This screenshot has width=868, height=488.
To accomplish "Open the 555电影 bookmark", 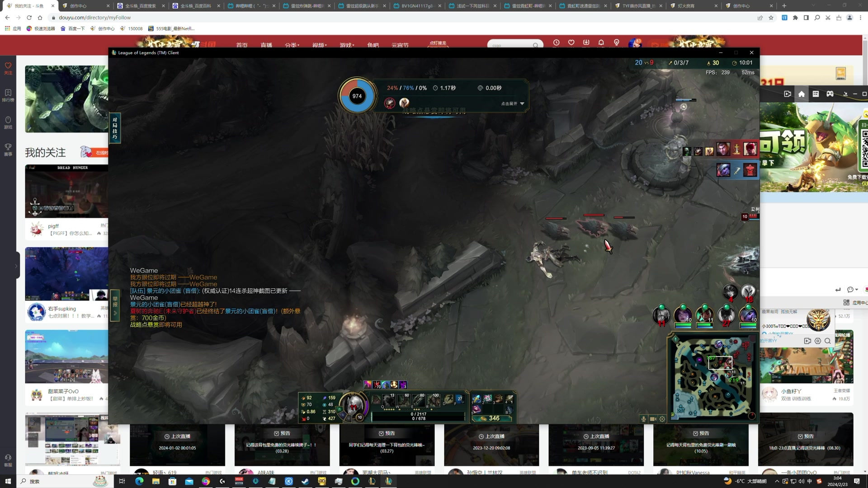I will (171, 28).
